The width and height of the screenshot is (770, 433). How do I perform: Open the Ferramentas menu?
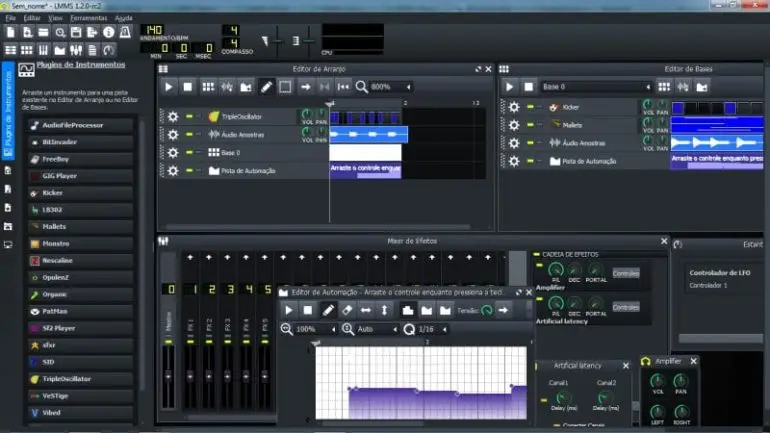[88, 18]
